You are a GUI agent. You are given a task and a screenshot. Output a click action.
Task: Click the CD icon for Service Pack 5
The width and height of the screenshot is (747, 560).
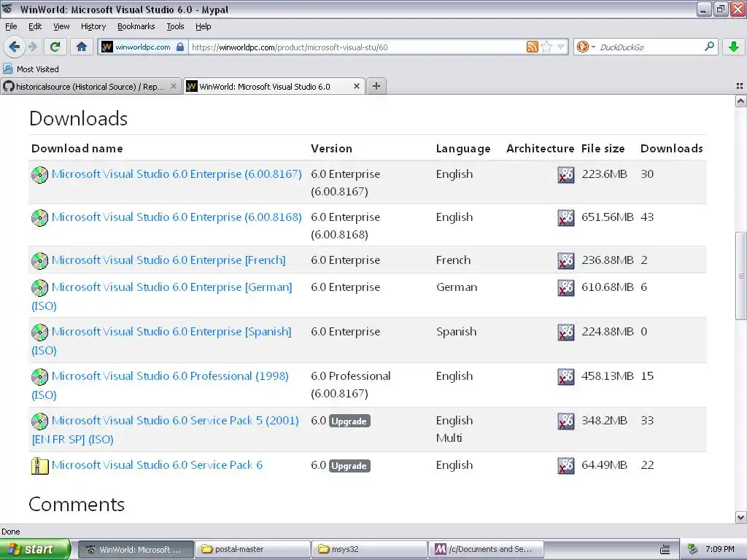[39, 421]
